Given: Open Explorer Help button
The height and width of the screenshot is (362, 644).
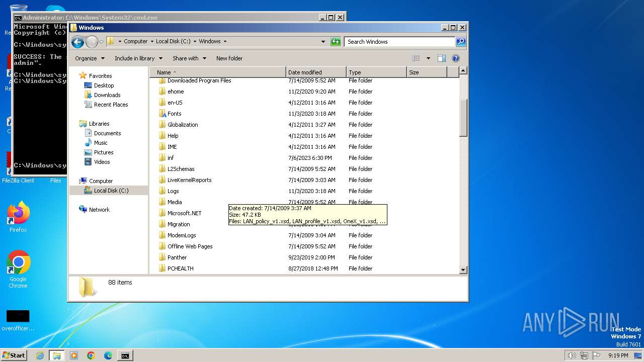Looking at the screenshot, I should pos(456,58).
